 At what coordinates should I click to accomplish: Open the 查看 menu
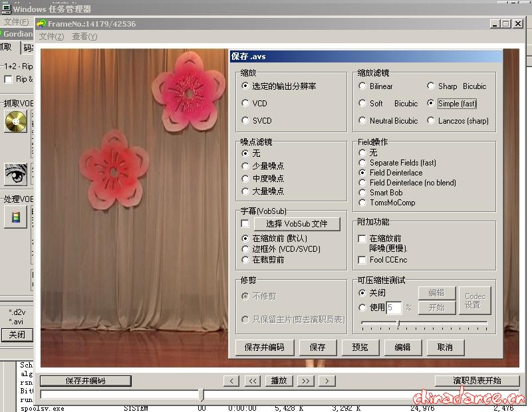pyautogui.click(x=84, y=37)
